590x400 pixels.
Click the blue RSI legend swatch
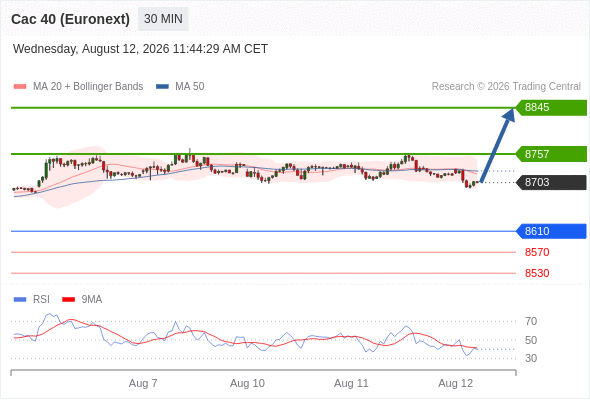click(20, 300)
